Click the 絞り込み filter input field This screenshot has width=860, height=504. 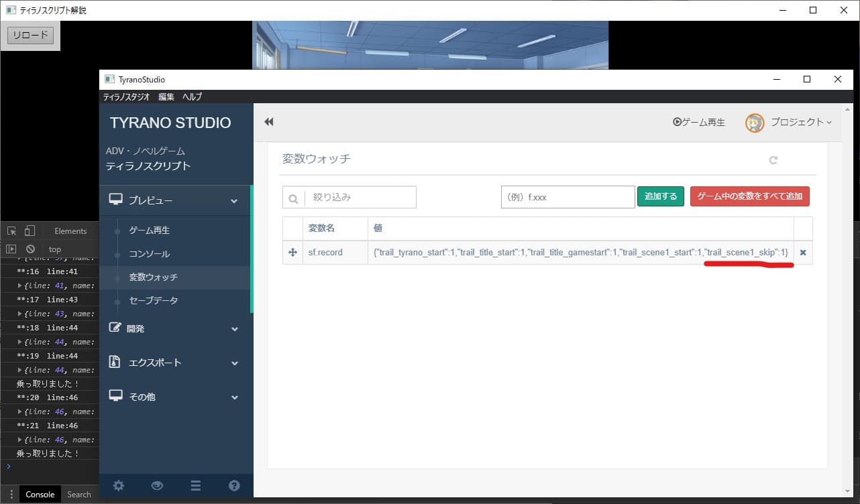point(360,198)
